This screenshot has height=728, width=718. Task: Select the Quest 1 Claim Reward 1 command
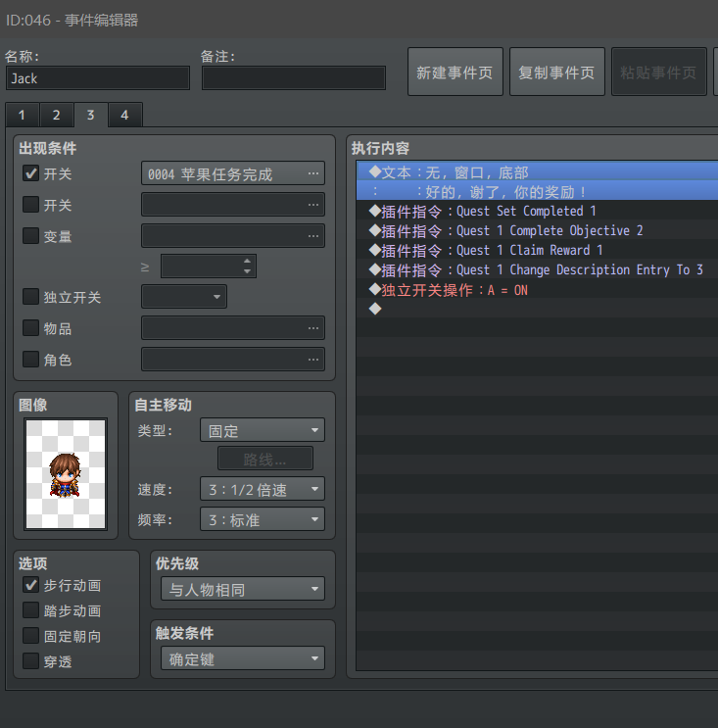pyautogui.click(x=538, y=250)
